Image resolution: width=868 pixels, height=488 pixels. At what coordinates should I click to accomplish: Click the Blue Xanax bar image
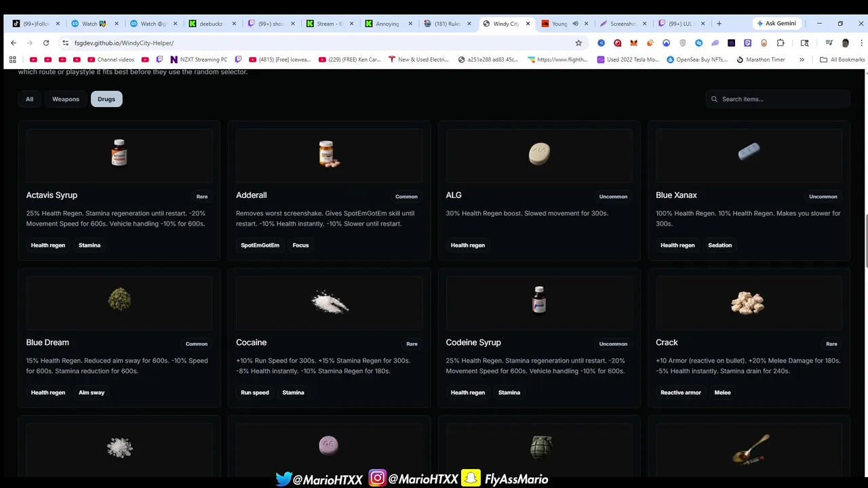point(749,151)
